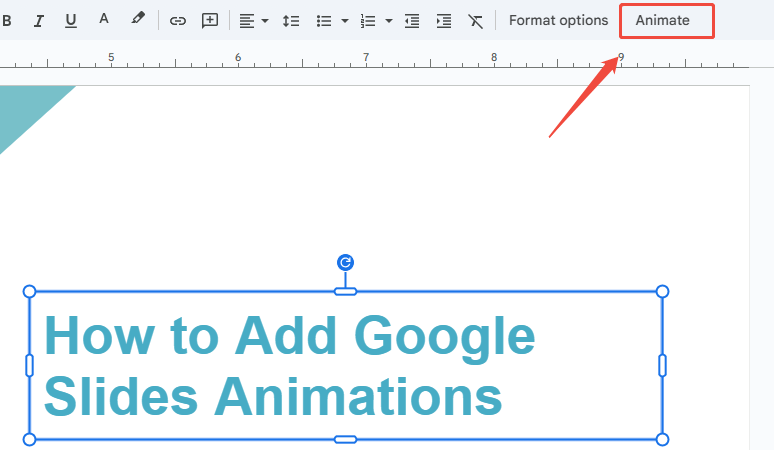Increase indent
Screen dimensions: 774x450
coord(444,21)
